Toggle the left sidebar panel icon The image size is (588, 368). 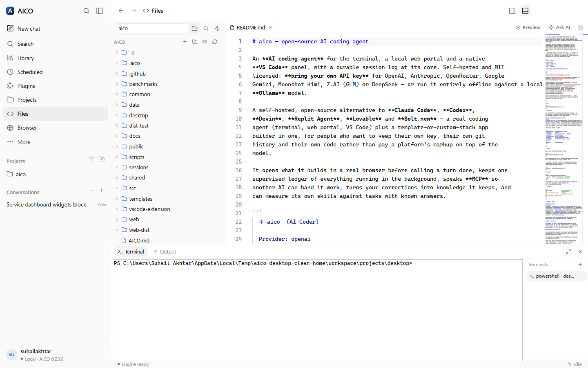99,11
